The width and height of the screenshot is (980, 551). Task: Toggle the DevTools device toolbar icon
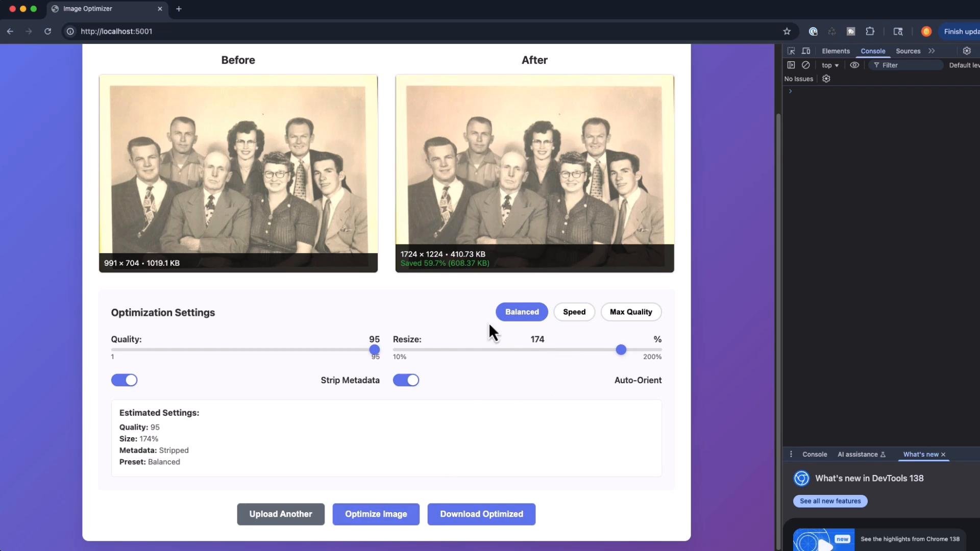pos(806,51)
